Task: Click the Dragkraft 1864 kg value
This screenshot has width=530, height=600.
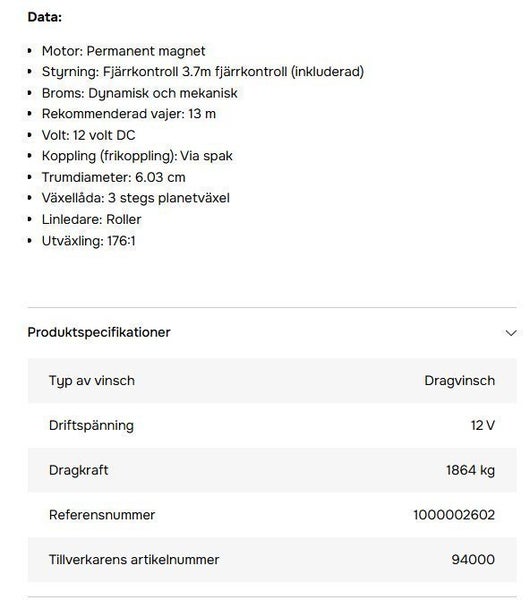Action: 470,470
